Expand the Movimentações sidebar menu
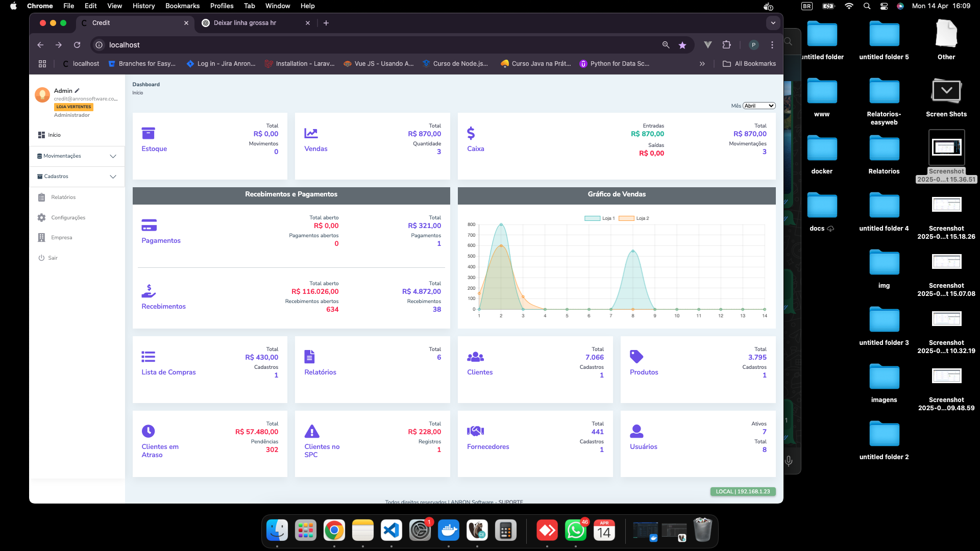 (77, 156)
